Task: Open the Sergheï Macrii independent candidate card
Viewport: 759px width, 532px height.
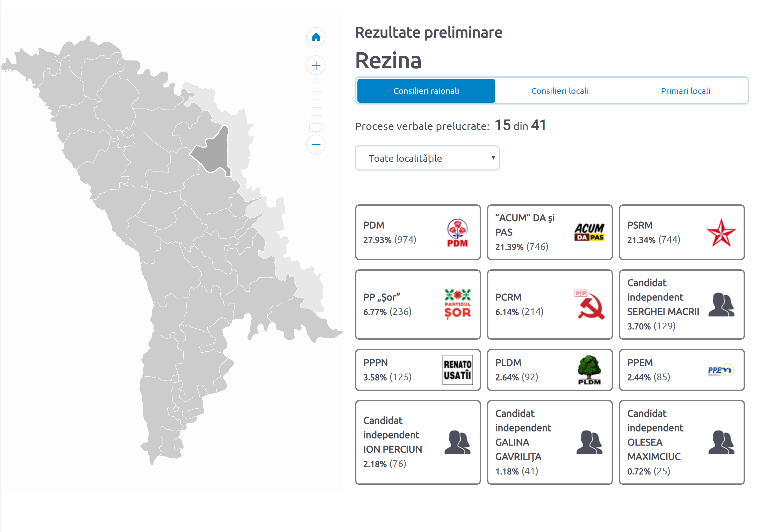Action: 681,304
